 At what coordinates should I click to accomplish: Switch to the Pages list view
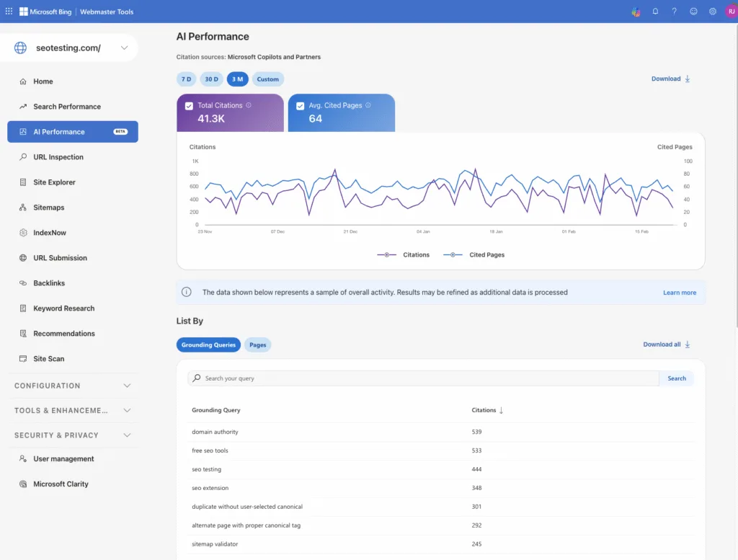(x=257, y=345)
